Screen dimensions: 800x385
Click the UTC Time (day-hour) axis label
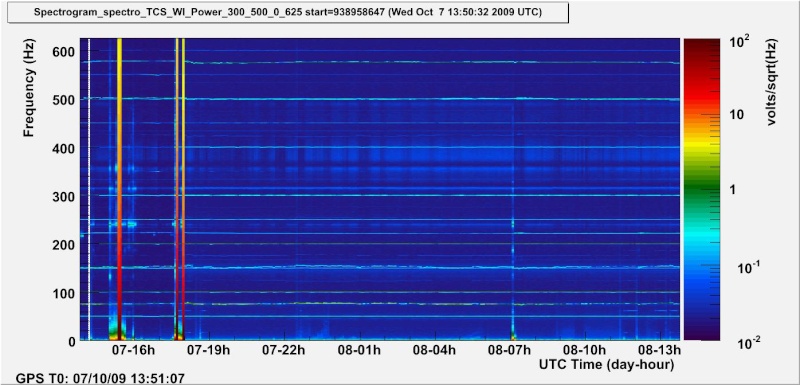pyautogui.click(x=607, y=365)
